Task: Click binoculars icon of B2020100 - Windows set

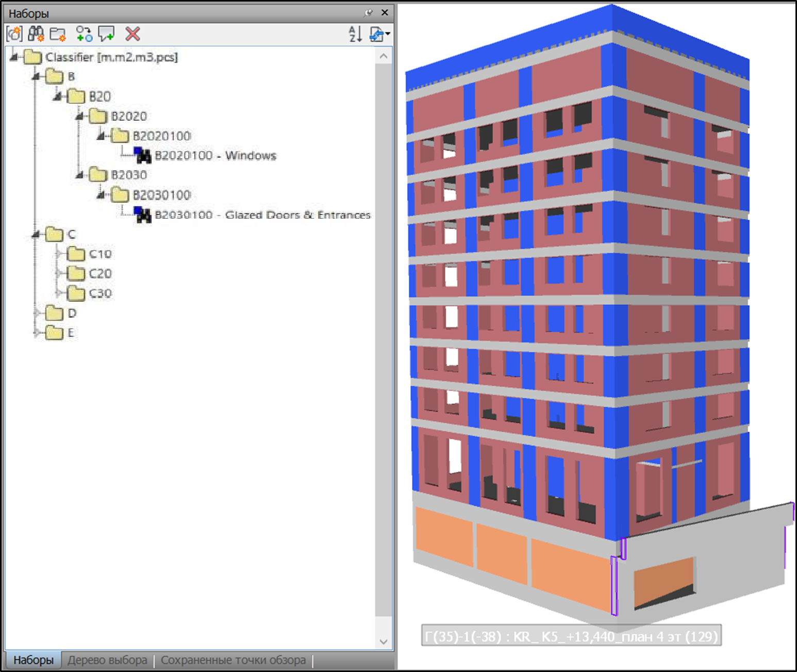Action: click(143, 155)
